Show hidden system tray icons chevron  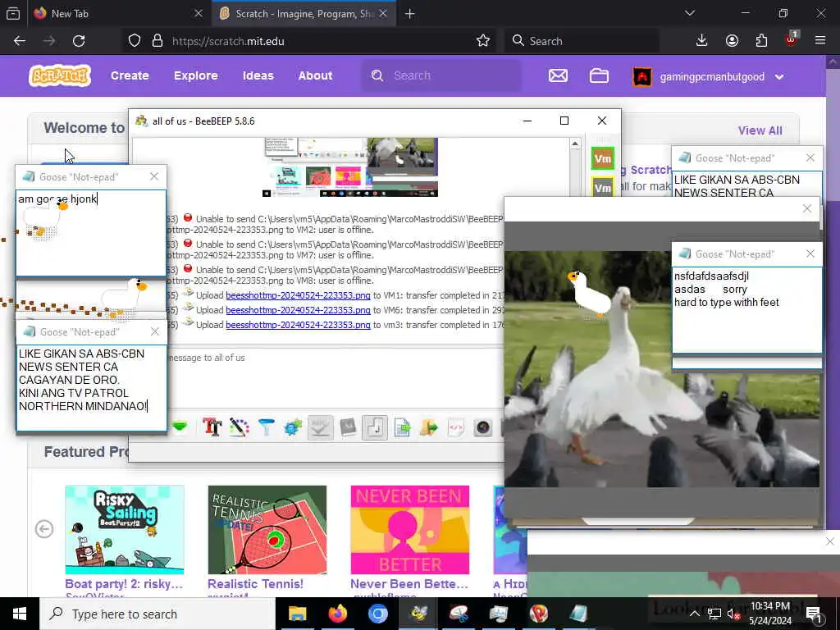(694, 614)
